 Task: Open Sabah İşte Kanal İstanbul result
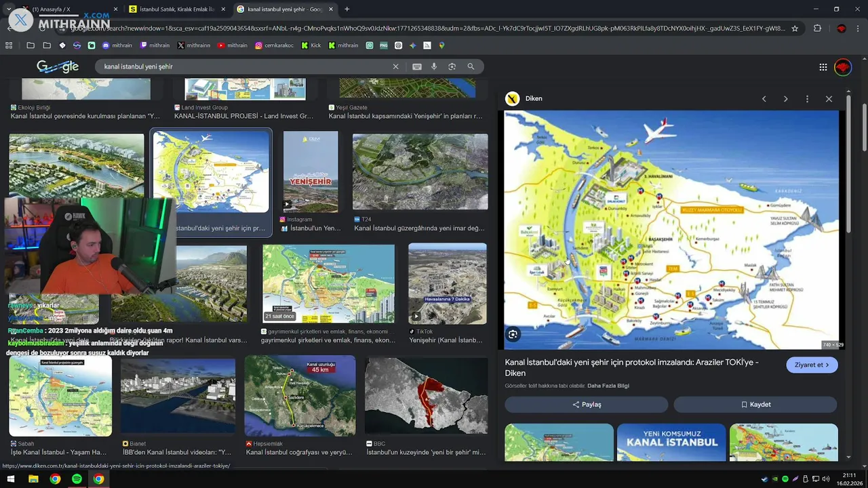[60, 396]
